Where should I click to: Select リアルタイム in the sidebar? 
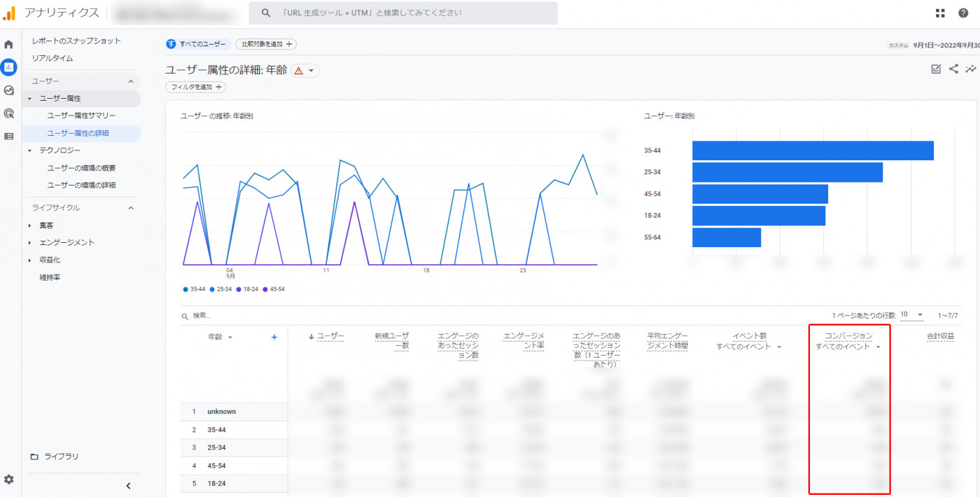(x=52, y=58)
